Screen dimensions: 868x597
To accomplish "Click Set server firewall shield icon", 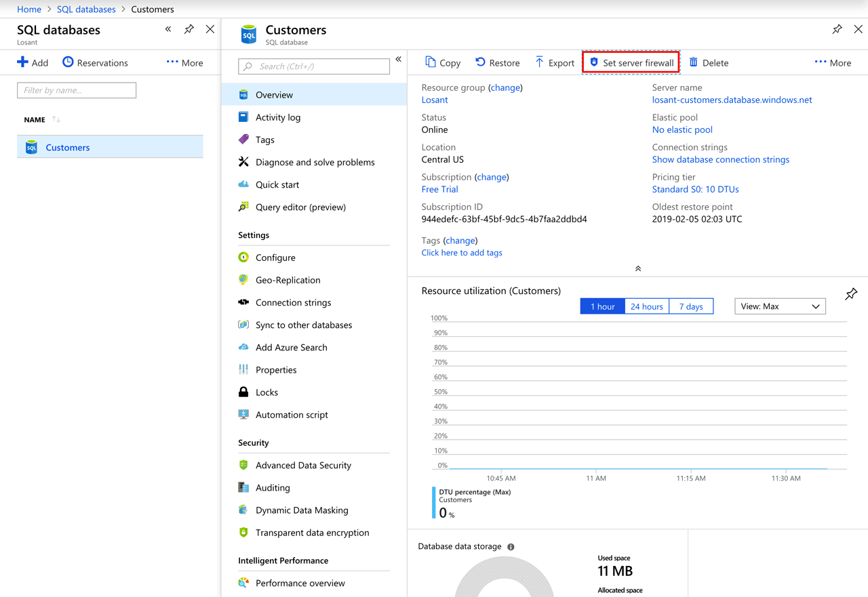I will point(594,62).
